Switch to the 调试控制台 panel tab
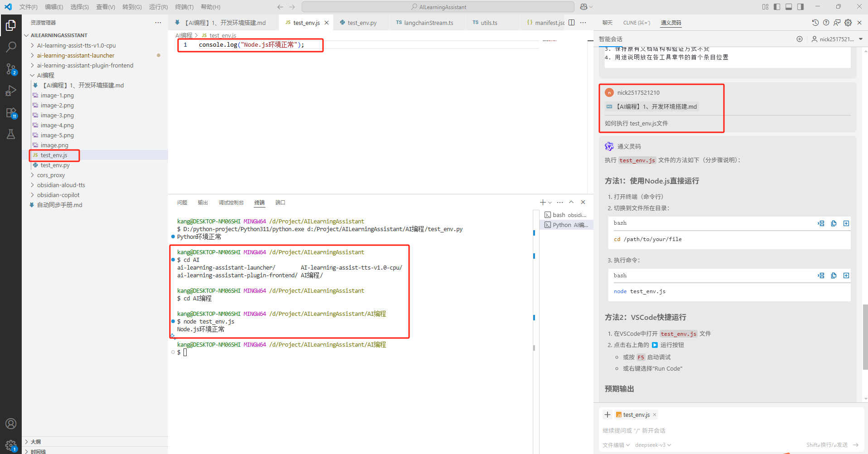This screenshot has height=454, width=868. pyautogui.click(x=231, y=203)
